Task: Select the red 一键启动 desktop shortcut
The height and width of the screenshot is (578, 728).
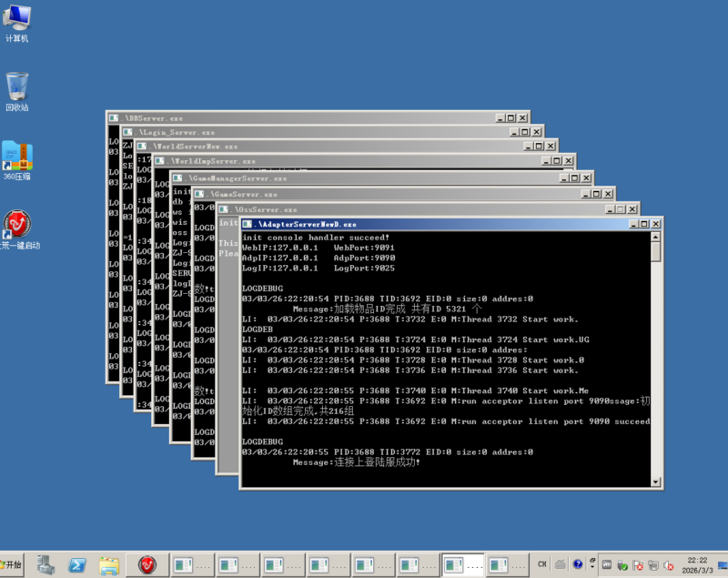Action: (18, 227)
